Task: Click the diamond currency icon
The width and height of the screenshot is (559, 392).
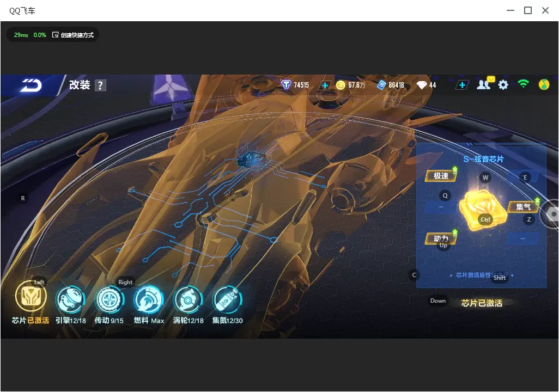Action: pos(422,85)
